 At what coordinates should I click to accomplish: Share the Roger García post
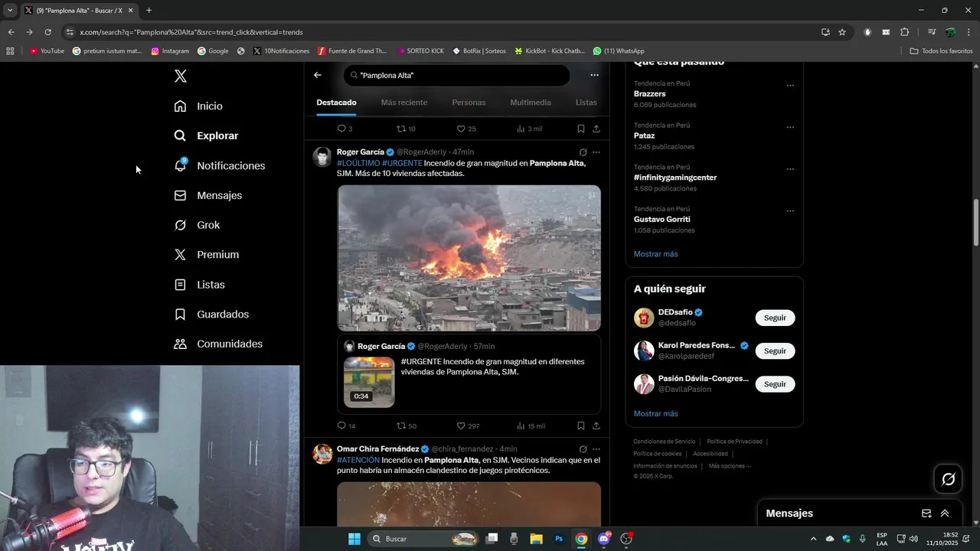596,426
